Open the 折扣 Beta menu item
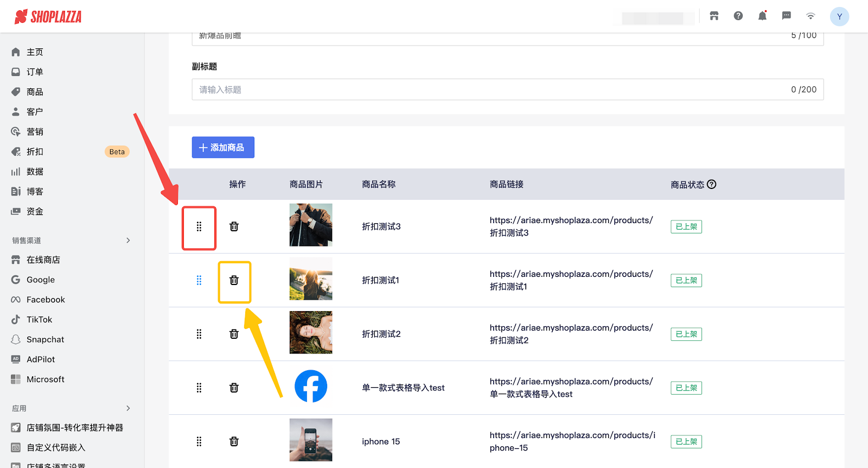The image size is (868, 468). [35, 151]
